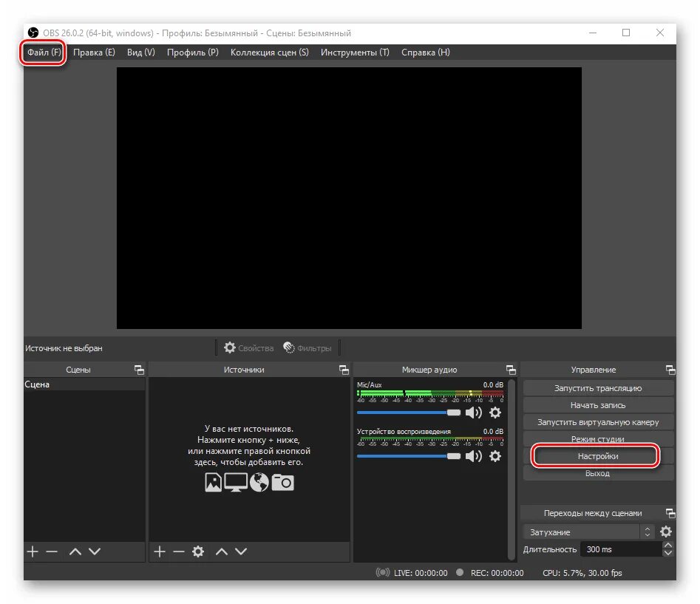This screenshot has width=700, height=604.
Task: Open the Профиль (P) menu
Action: point(192,52)
